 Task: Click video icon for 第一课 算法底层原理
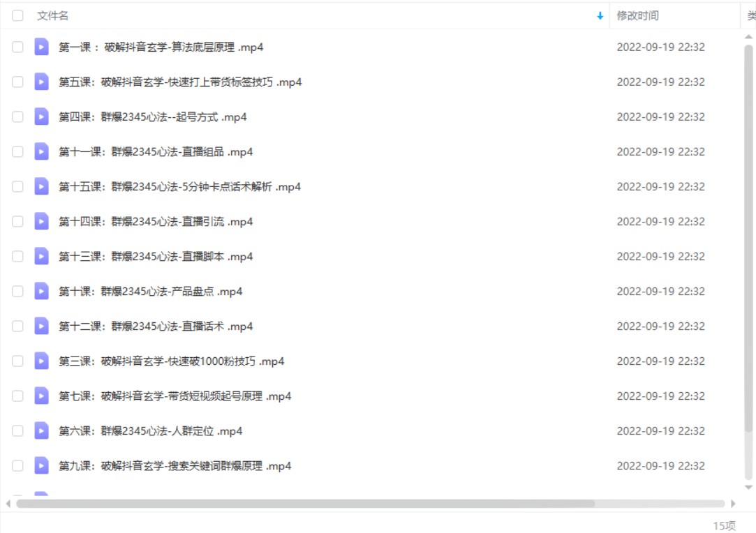pos(41,47)
